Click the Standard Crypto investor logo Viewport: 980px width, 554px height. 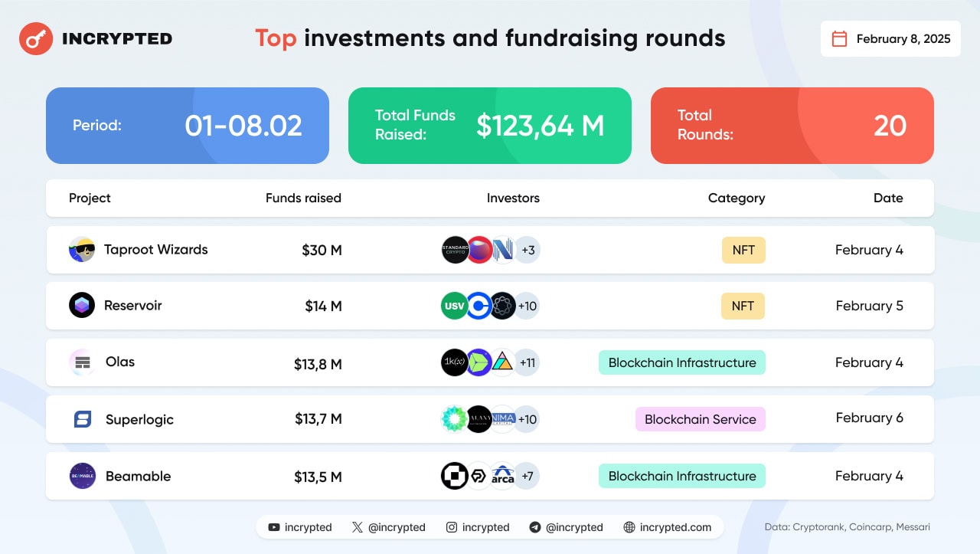tap(455, 250)
